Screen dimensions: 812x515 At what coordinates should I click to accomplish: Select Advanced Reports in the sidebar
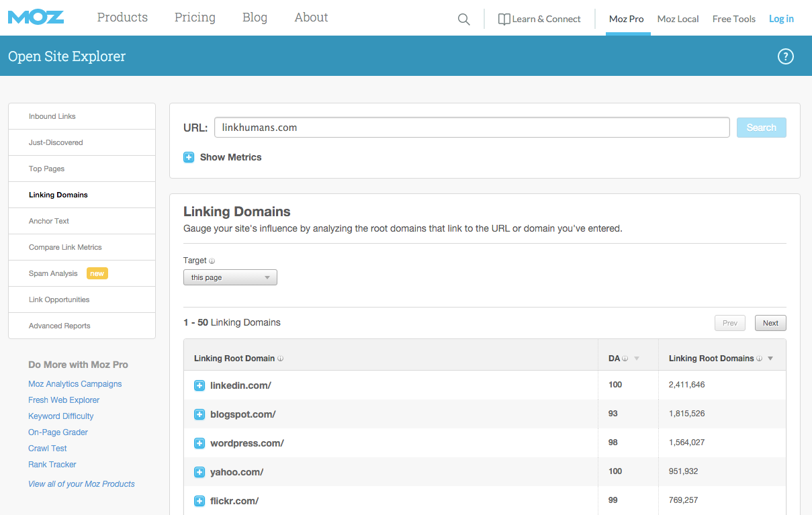[x=82, y=326]
